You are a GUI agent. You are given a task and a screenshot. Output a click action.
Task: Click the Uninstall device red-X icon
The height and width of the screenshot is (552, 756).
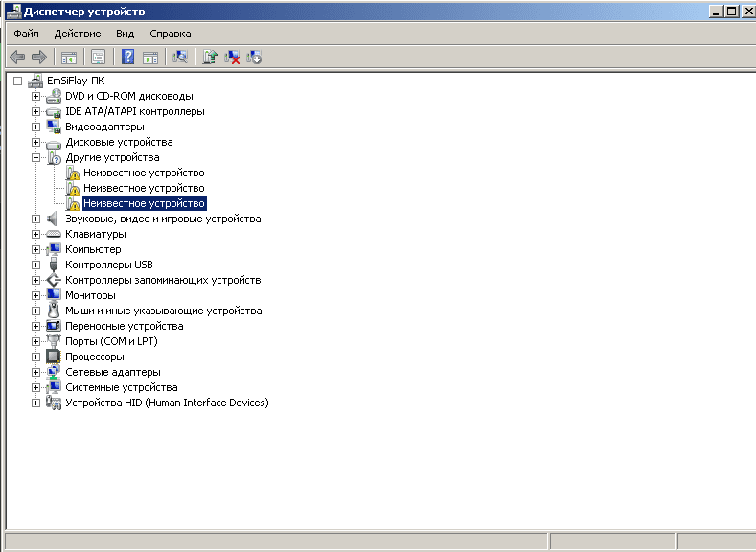tap(232, 57)
